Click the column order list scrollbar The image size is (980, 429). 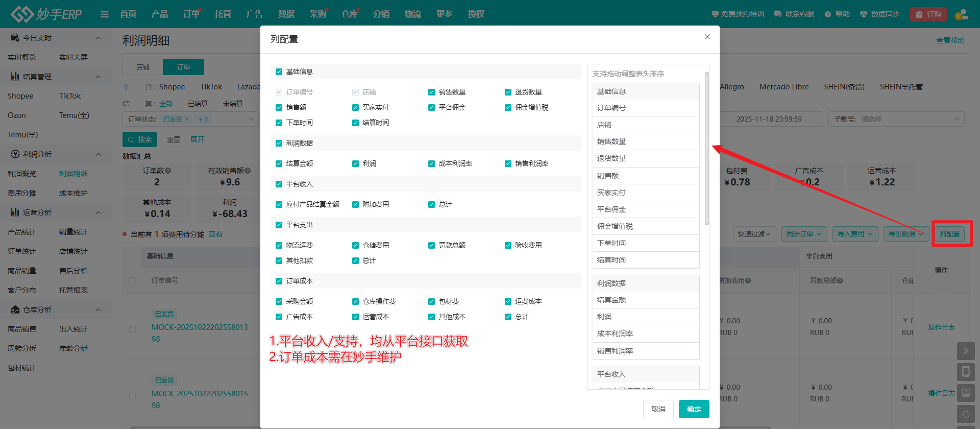tap(707, 148)
